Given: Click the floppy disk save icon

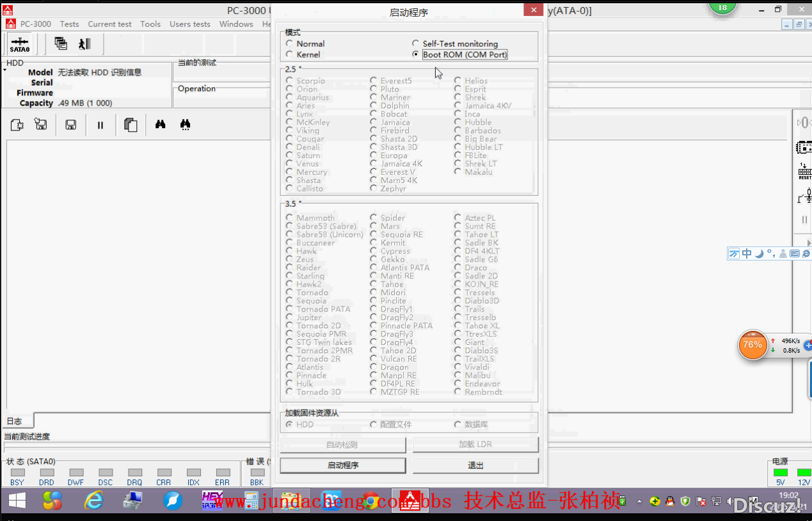Looking at the screenshot, I should (71, 125).
